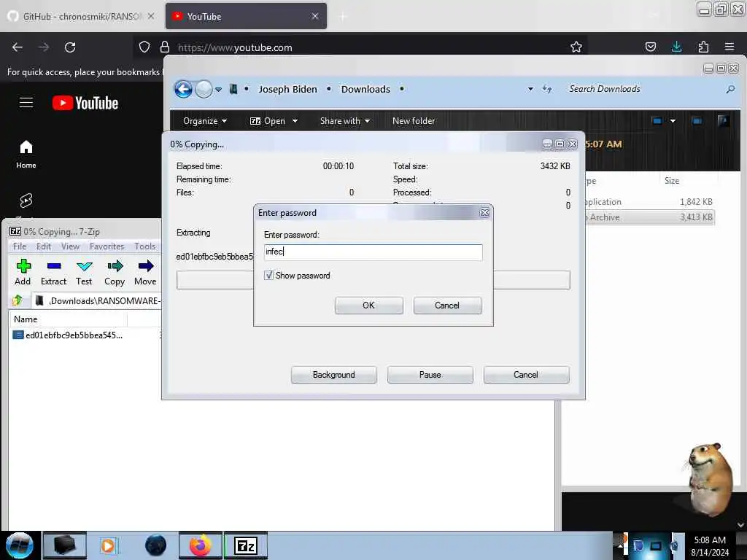747x560 pixels.
Task: Go up one folder in 7-Zip
Action: [18, 300]
